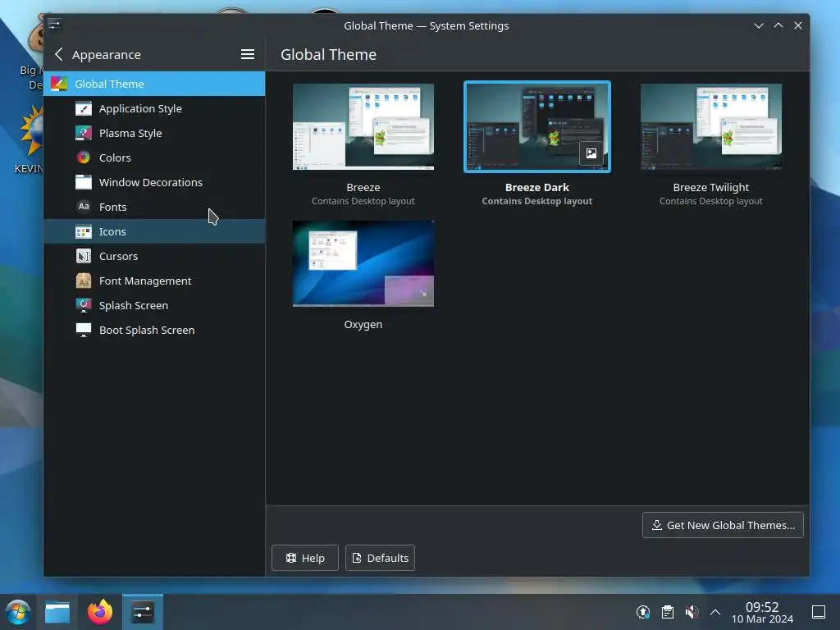Click the preview image button on Breeze Dark

pos(591,153)
